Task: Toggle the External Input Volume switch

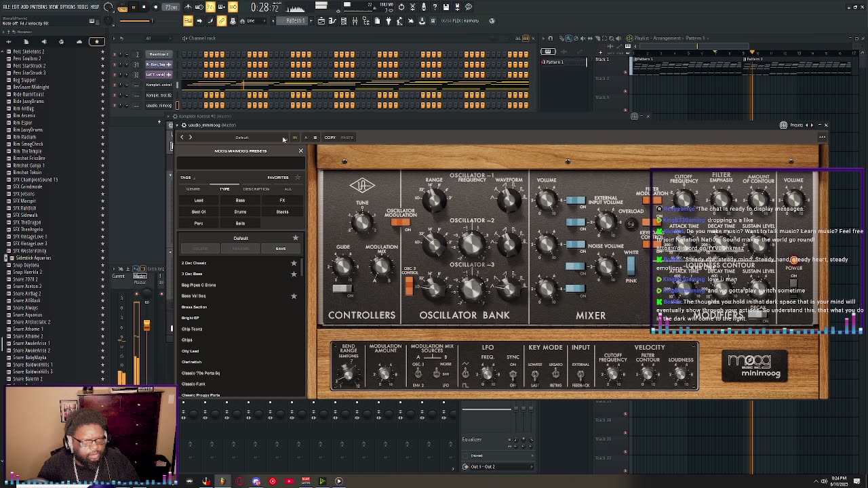Action: 576,222
